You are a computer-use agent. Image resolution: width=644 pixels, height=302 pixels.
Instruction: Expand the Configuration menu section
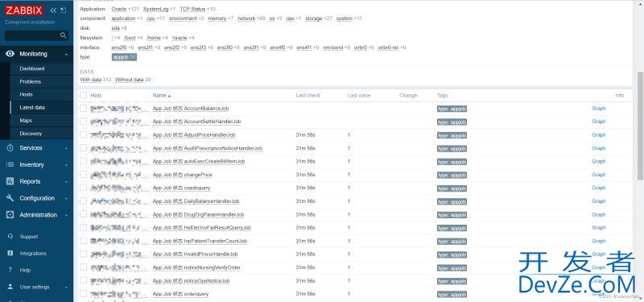point(66,198)
